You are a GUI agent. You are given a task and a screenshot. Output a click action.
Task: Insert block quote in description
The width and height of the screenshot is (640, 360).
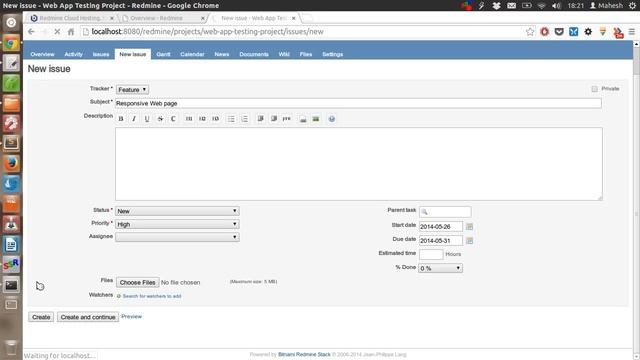pyautogui.click(x=260, y=119)
